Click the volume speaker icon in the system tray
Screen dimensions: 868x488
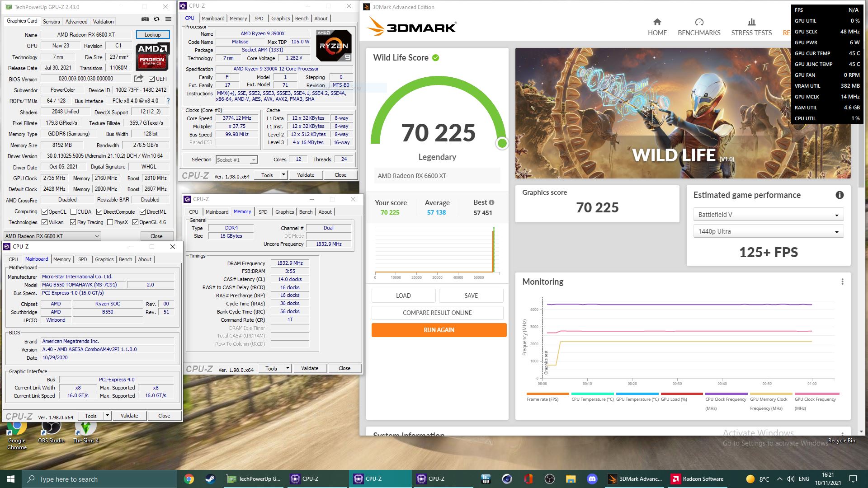tap(790, 479)
